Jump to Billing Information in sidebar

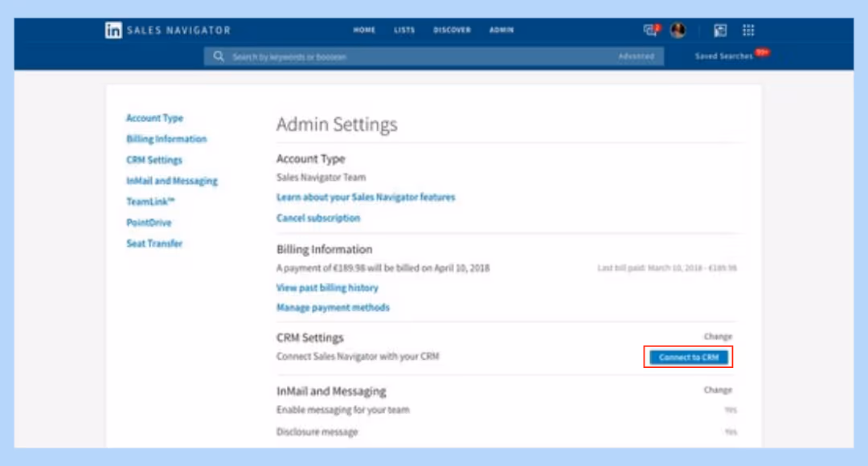pyautogui.click(x=166, y=139)
